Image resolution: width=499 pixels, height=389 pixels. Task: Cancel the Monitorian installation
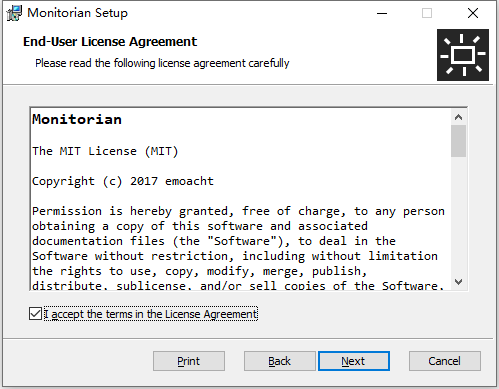point(445,361)
